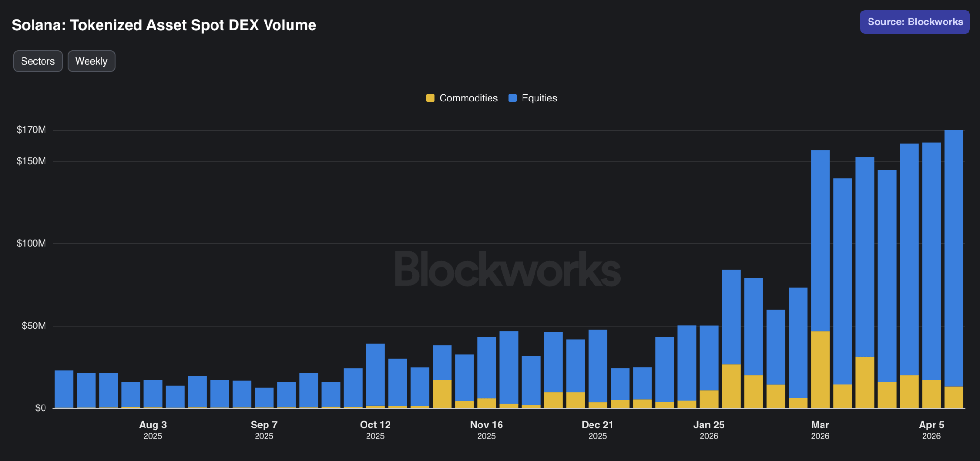Select the Mar 2026 x-axis label

point(820,430)
